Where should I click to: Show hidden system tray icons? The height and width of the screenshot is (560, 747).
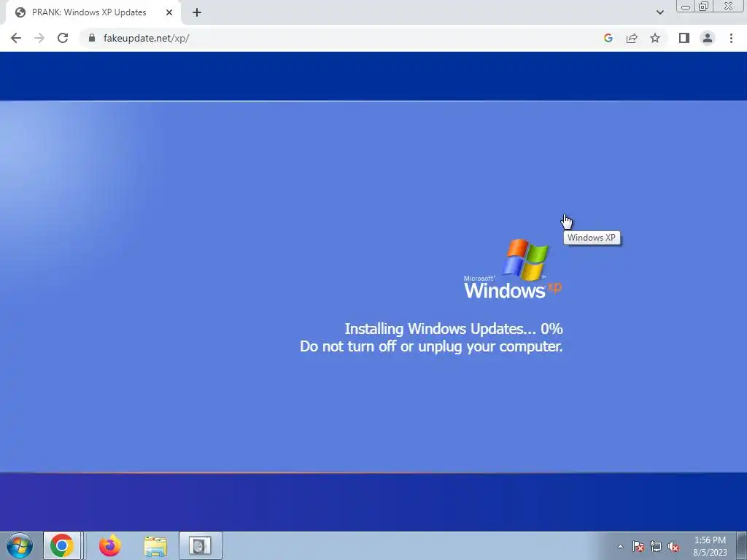click(x=620, y=546)
